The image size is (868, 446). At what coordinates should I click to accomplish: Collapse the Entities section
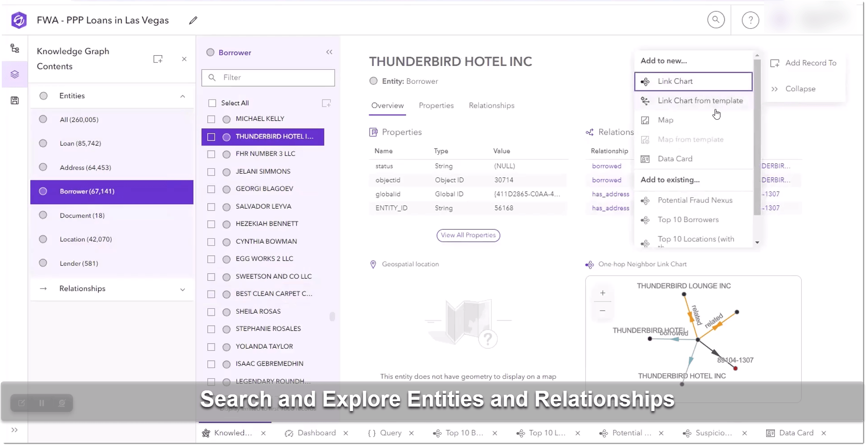tap(183, 96)
